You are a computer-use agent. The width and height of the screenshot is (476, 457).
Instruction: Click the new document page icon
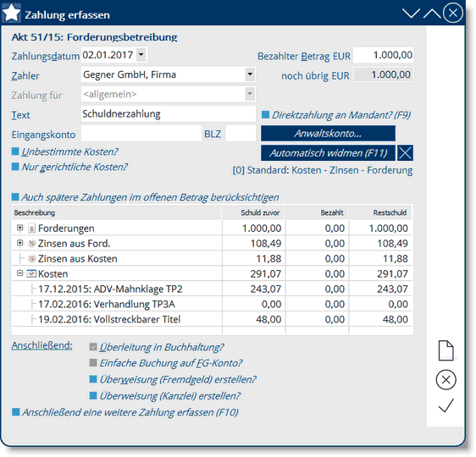click(x=446, y=350)
